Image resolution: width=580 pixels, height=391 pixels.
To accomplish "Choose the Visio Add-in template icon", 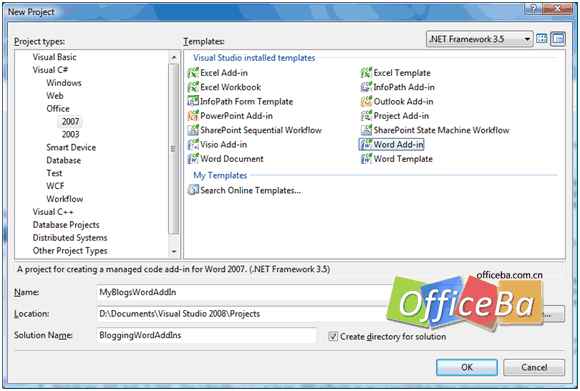I will 193,145.
